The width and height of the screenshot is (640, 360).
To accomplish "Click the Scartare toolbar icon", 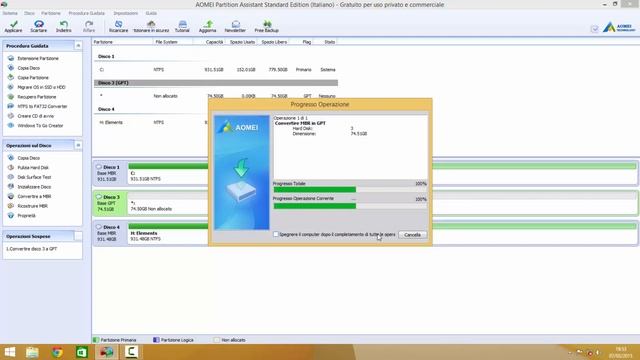I will point(38,27).
